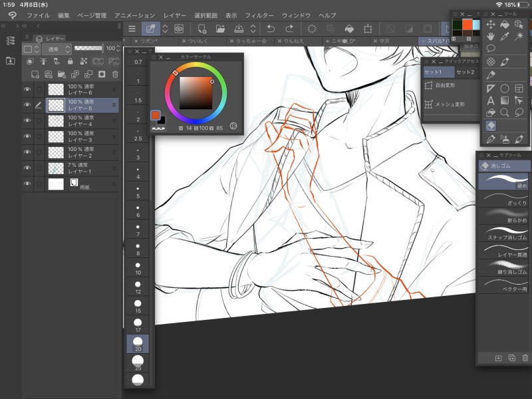Select brush size 20 preset
Viewport: 532px width, 399px height.
click(138, 344)
